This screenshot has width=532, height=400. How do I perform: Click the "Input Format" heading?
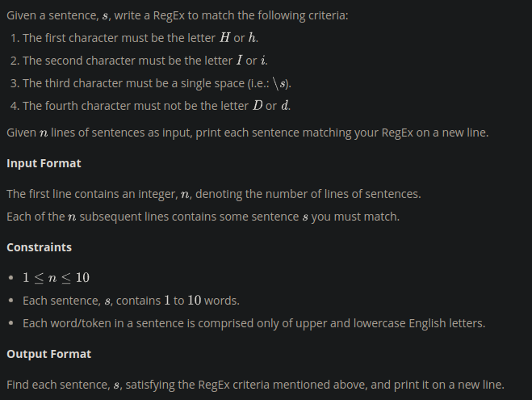click(44, 163)
